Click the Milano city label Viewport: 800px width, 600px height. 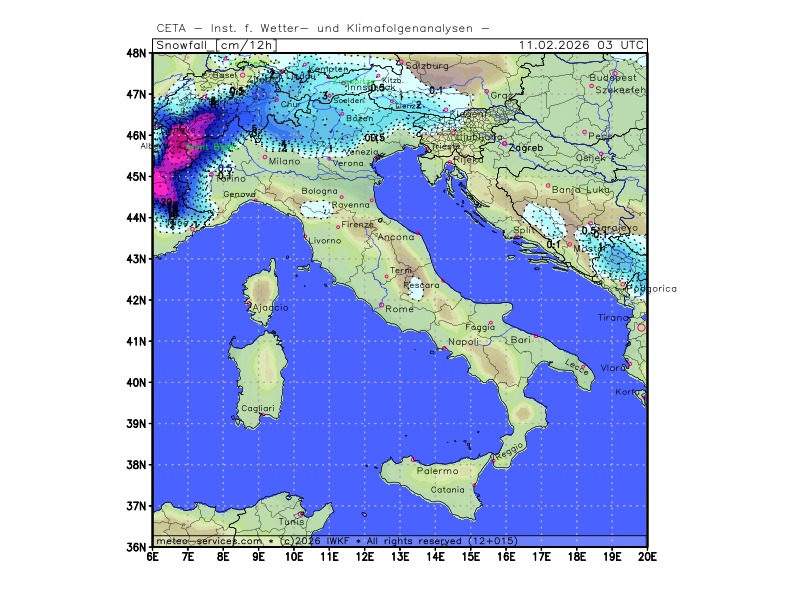[284, 161]
